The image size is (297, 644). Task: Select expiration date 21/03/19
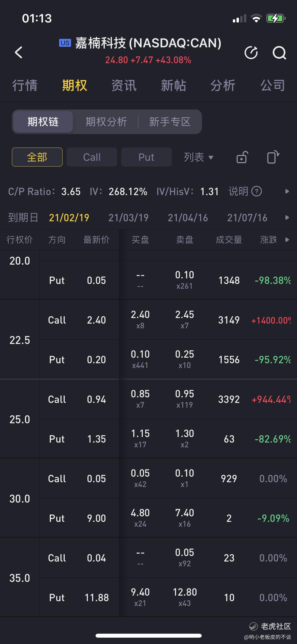128,218
